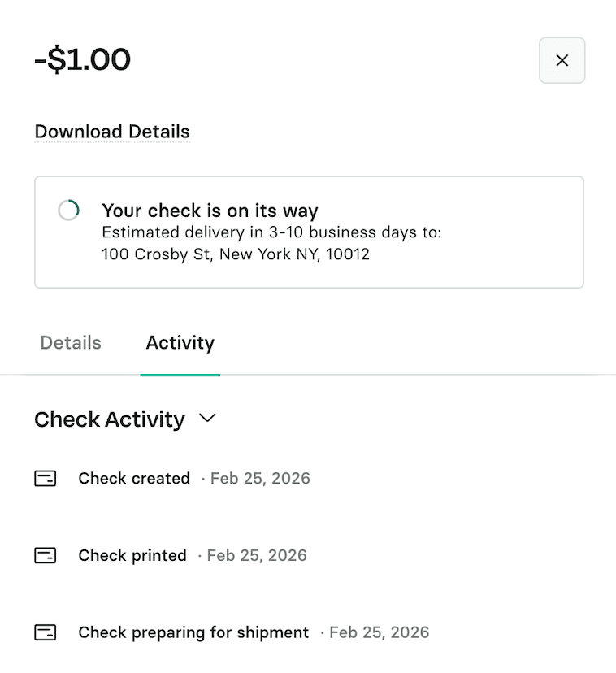Click the Download Details link
Viewport: 616px width, 673px height.
click(112, 132)
